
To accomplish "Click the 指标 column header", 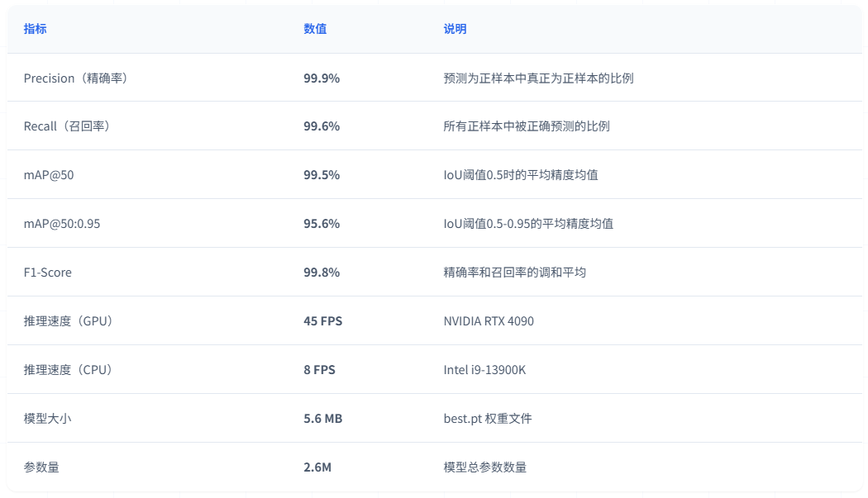I will (x=35, y=29).
